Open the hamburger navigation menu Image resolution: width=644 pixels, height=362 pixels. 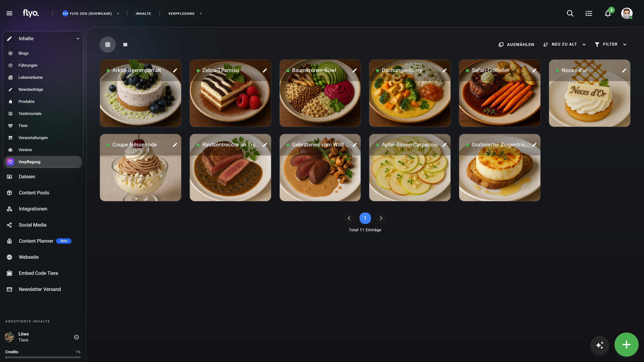9,13
